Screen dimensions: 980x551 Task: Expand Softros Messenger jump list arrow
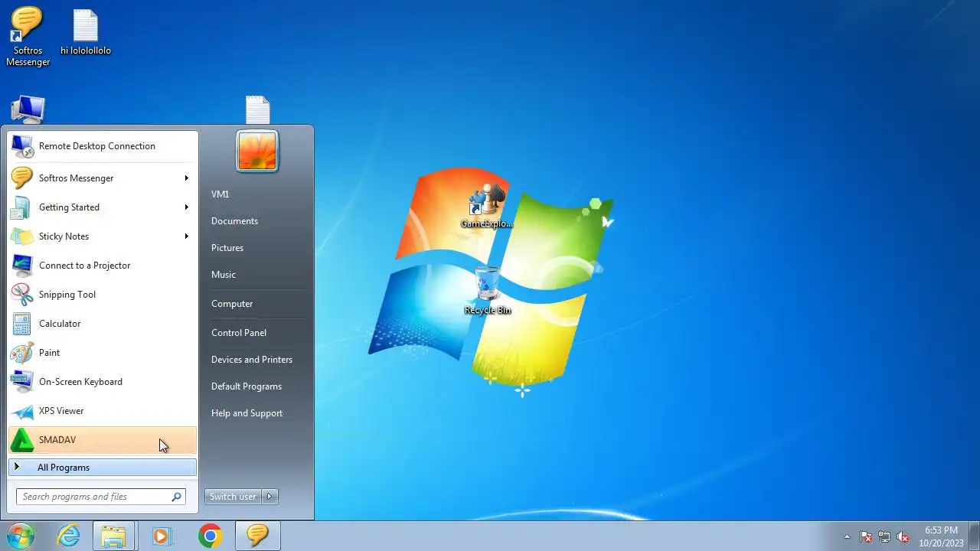(186, 178)
